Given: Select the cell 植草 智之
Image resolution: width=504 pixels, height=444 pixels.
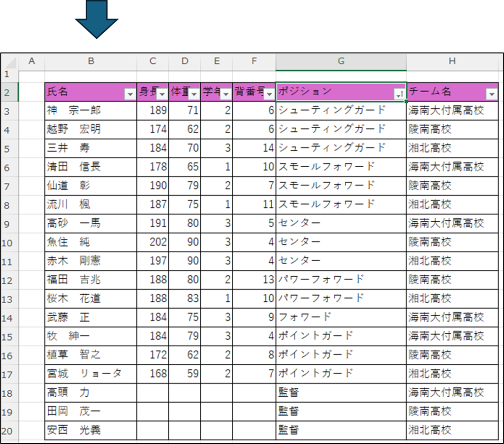Looking at the screenshot, I should coord(91,355).
